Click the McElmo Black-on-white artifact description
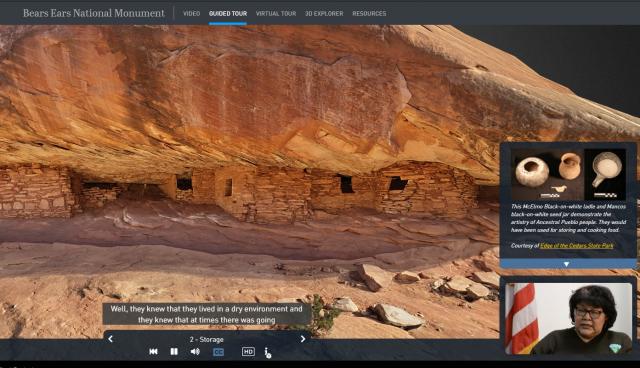The image size is (640, 368). (568, 218)
